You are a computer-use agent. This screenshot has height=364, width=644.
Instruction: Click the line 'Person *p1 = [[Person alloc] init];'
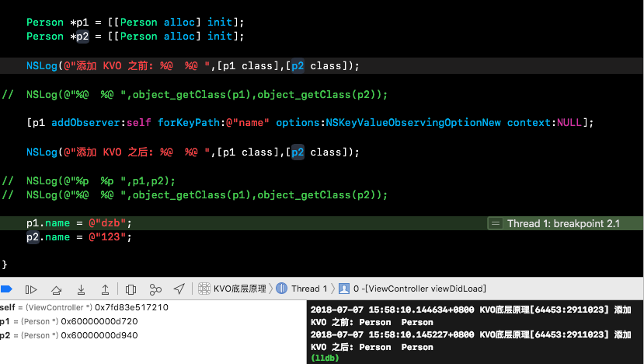click(135, 23)
